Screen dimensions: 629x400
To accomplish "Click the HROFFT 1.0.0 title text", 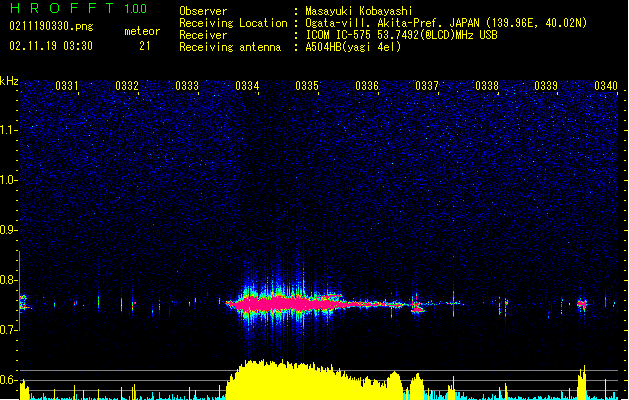I will [79, 8].
